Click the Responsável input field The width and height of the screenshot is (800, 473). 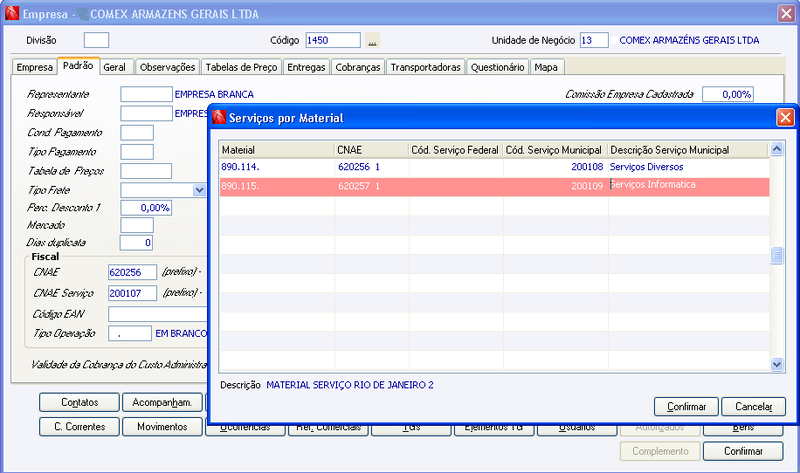[146, 113]
